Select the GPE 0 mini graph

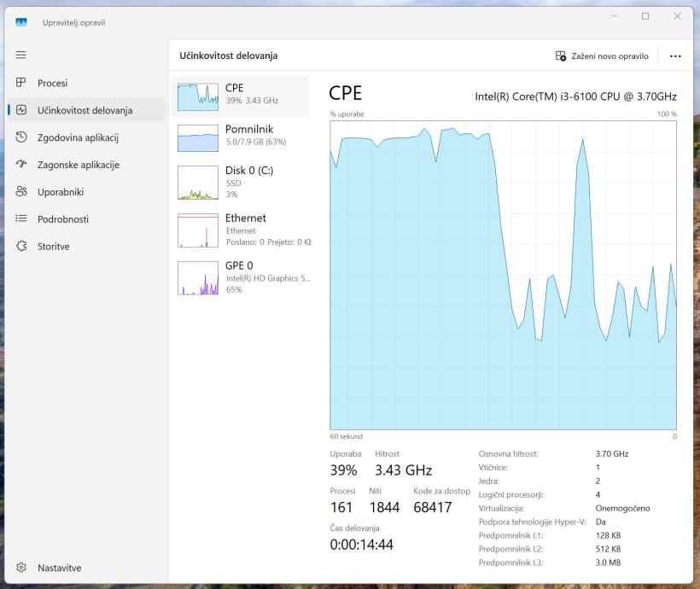[x=198, y=277]
